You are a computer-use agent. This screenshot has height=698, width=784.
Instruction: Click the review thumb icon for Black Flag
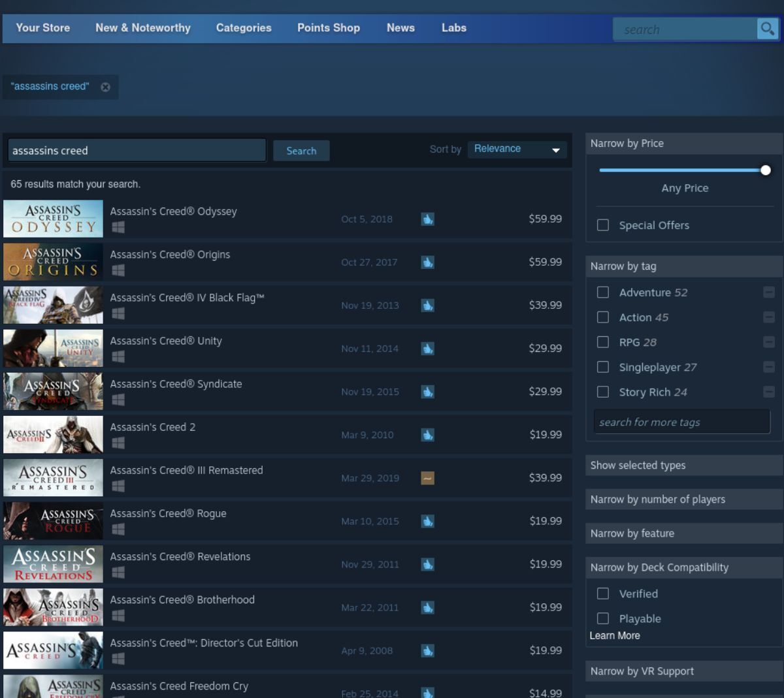click(427, 306)
